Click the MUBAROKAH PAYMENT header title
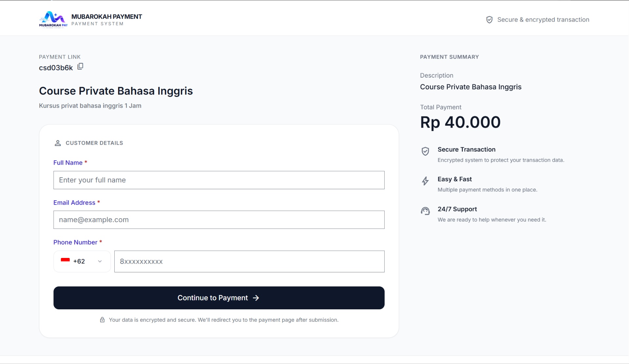The height and width of the screenshot is (364, 629). (107, 17)
